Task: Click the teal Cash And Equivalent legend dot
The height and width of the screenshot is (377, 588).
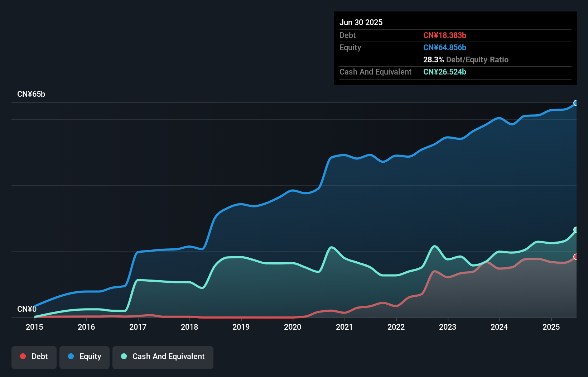Action: click(123, 356)
